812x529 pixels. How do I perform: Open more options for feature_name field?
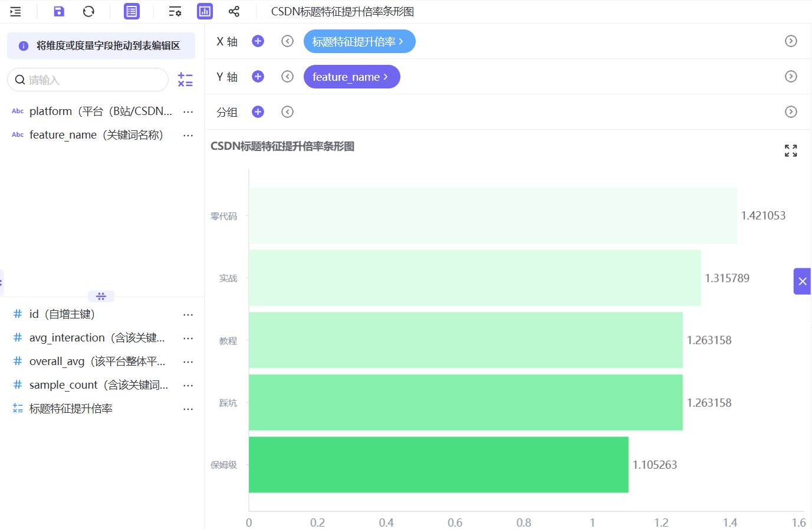(x=188, y=135)
